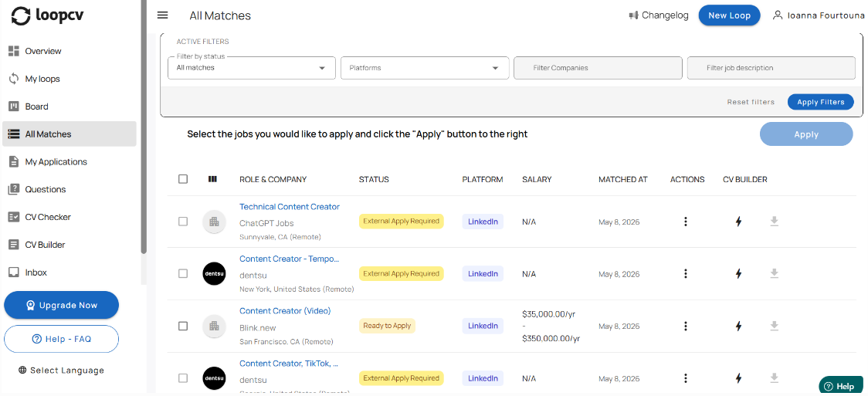Click Ready to Apply status badge
Image resolution: width=868 pixels, height=396 pixels.
[387, 326]
